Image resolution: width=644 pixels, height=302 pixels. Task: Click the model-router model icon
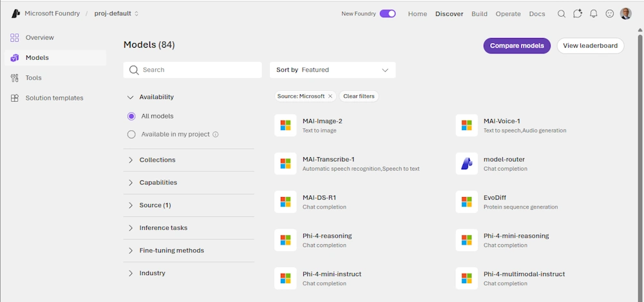coord(466,164)
